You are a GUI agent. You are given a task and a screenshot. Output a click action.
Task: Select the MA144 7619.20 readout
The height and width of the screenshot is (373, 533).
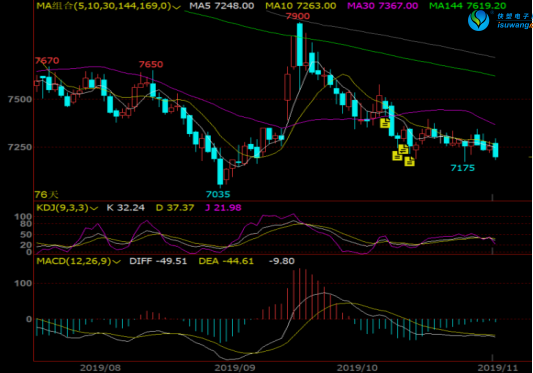click(467, 6)
